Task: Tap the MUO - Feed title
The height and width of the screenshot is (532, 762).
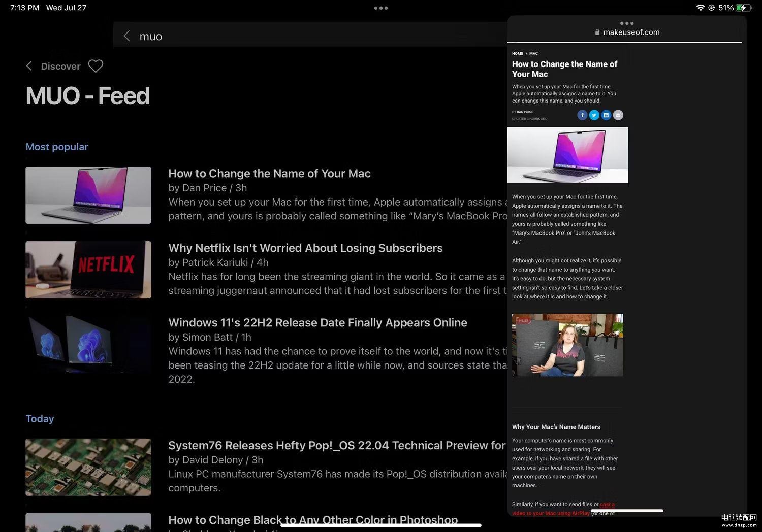Action: (x=88, y=95)
